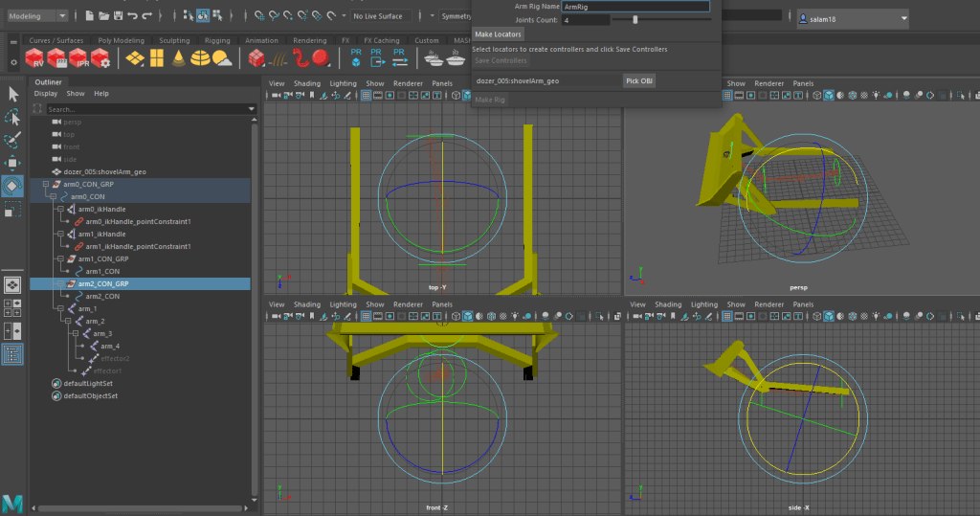The width and height of the screenshot is (980, 516).
Task: Click the IPR render shelf icon
Action: pyautogui.click(x=80, y=59)
